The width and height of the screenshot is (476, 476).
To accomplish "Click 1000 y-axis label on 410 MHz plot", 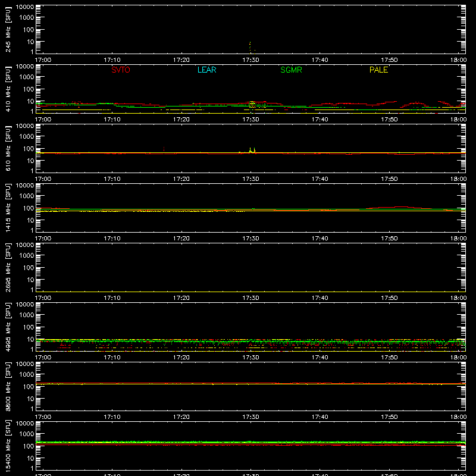I will click(27, 77).
